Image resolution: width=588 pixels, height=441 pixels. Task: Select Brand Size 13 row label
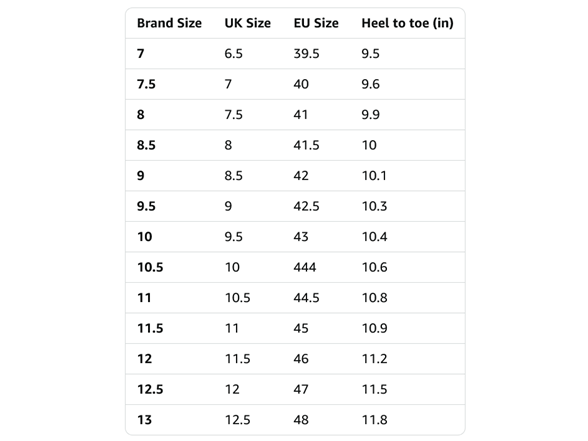[x=144, y=420]
